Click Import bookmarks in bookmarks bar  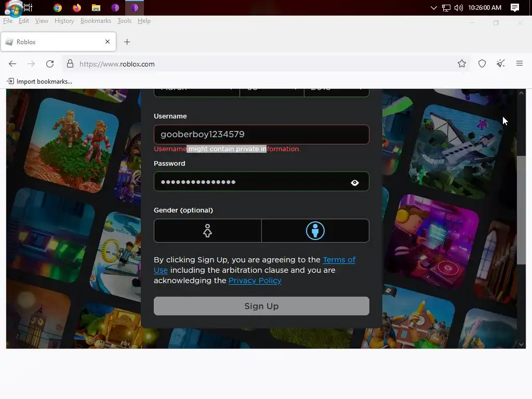(x=39, y=82)
